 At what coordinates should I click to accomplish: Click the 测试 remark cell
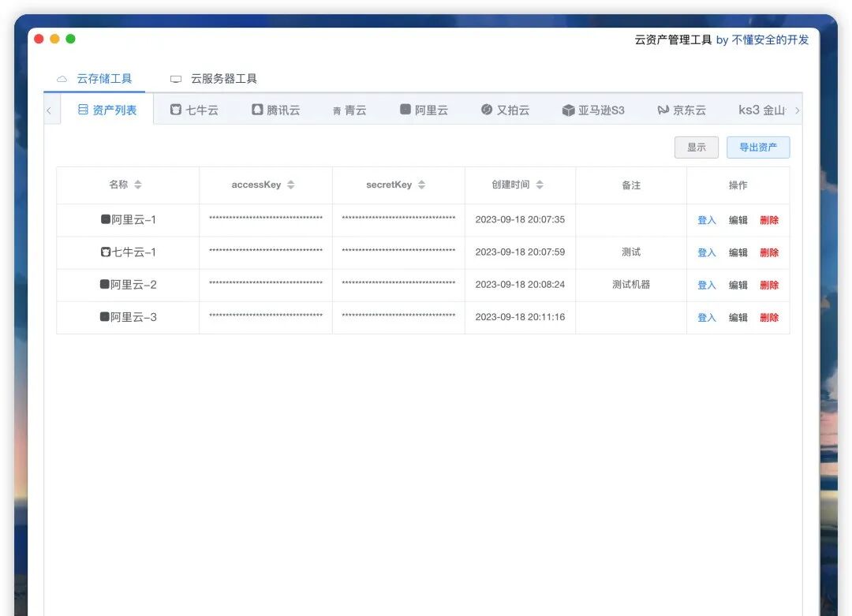coord(631,252)
